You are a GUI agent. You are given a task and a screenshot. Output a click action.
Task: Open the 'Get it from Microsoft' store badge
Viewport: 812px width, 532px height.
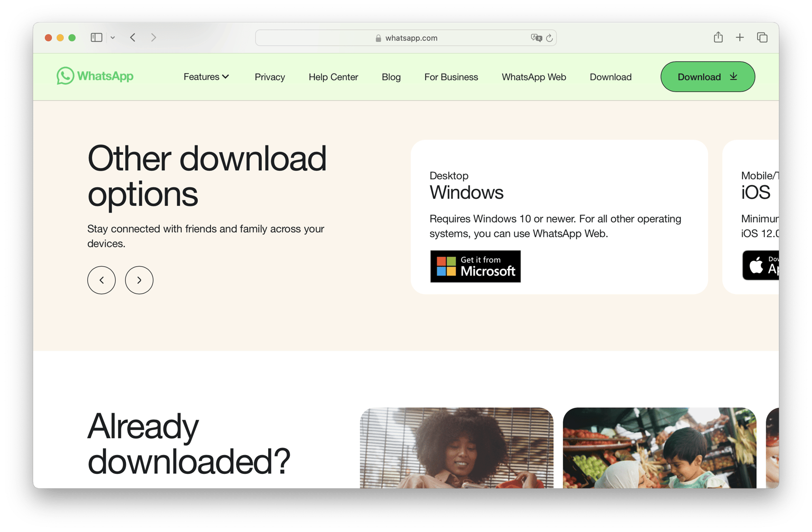475,266
